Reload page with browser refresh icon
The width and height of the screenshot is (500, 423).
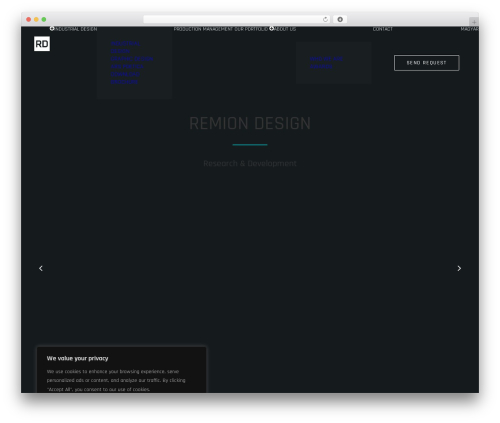[x=325, y=19]
